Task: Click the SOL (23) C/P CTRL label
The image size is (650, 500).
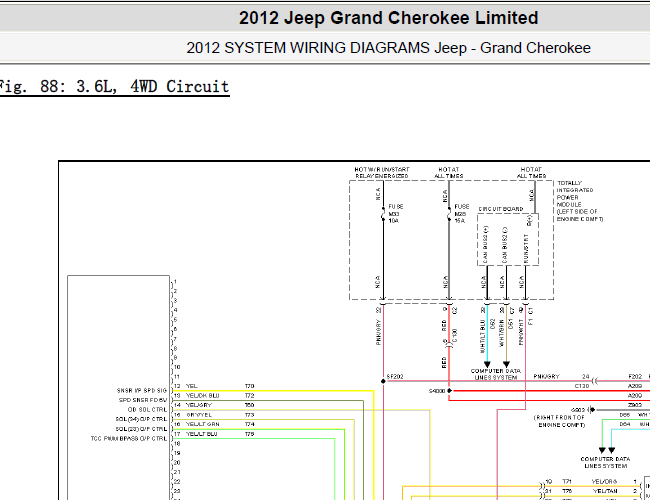Action: pyautogui.click(x=141, y=429)
